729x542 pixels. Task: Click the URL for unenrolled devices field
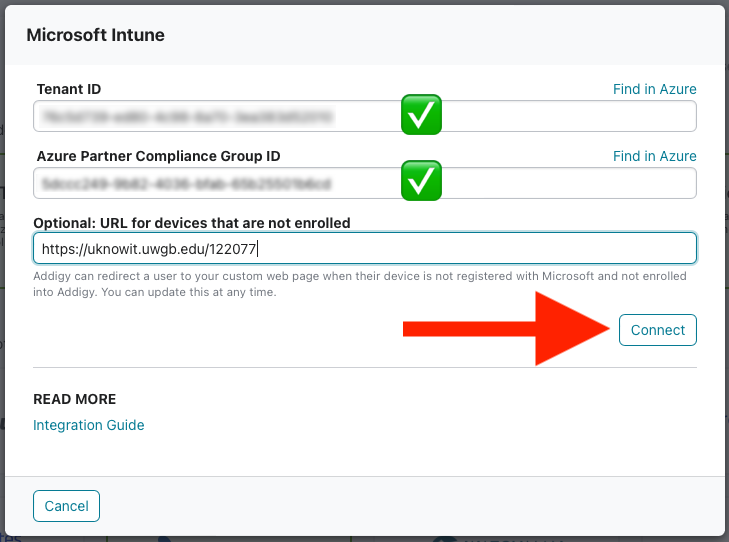click(x=364, y=248)
